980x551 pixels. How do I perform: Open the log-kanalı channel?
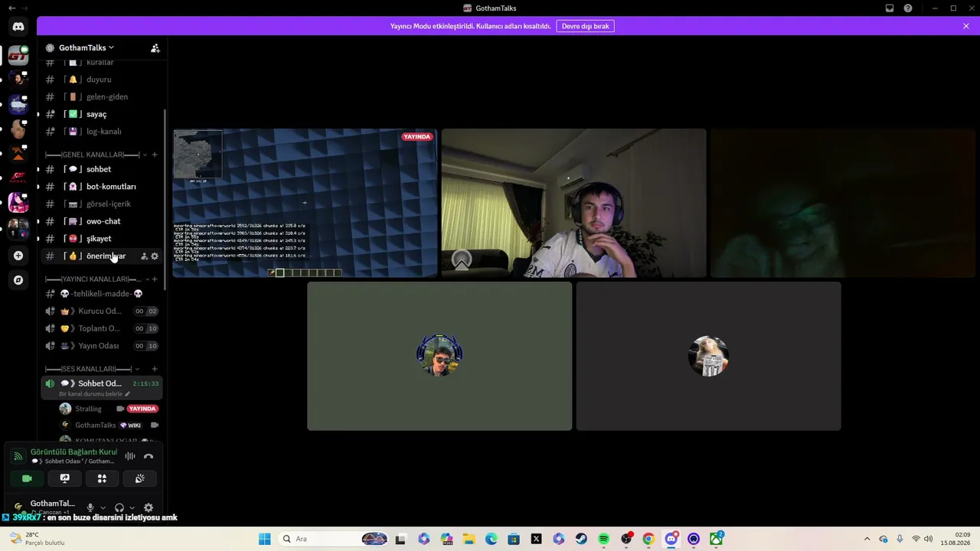(x=102, y=132)
